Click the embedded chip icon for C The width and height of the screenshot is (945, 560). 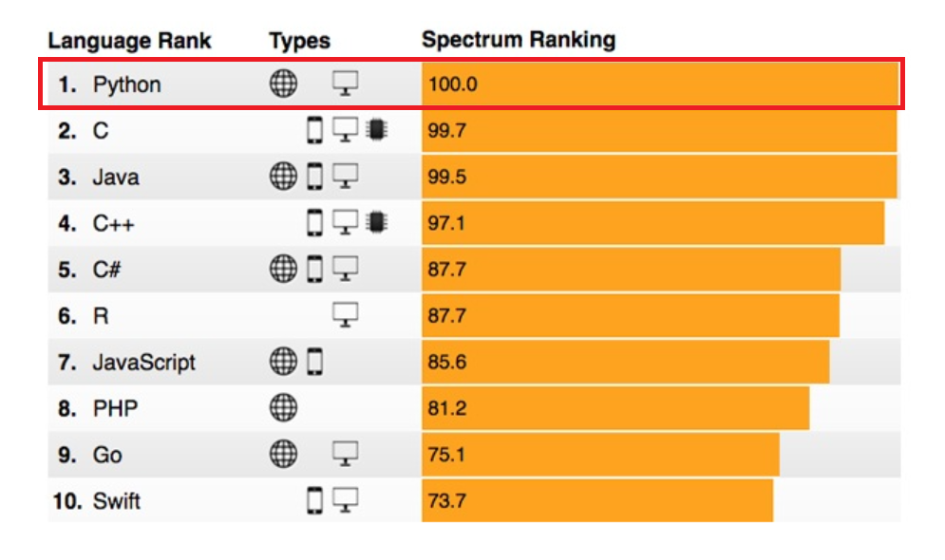click(x=377, y=129)
